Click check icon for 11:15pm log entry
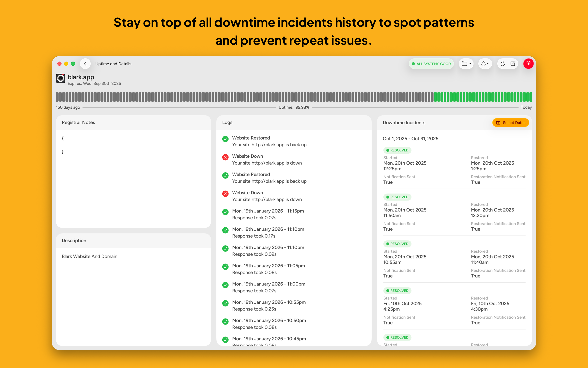The height and width of the screenshot is (368, 588). [225, 212]
